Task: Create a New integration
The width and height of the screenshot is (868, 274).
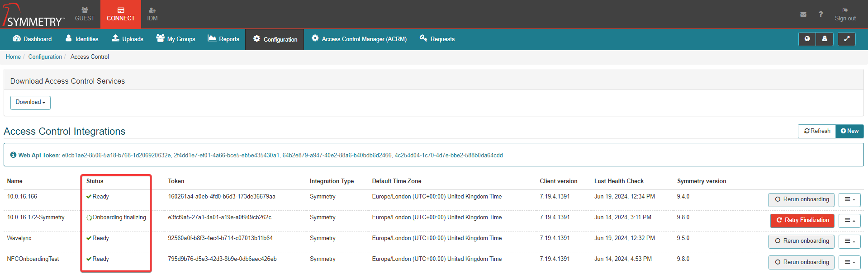Action: pos(849,131)
